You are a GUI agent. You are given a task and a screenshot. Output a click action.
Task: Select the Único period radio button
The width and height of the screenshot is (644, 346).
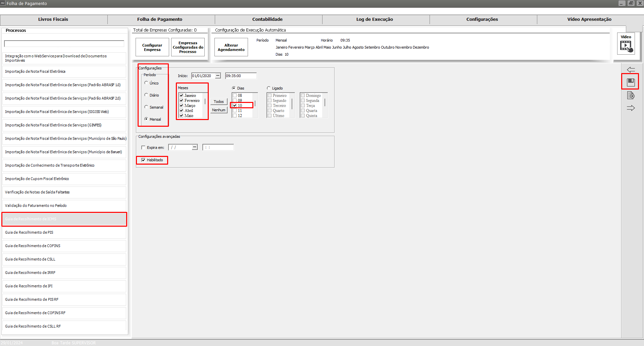tap(146, 83)
